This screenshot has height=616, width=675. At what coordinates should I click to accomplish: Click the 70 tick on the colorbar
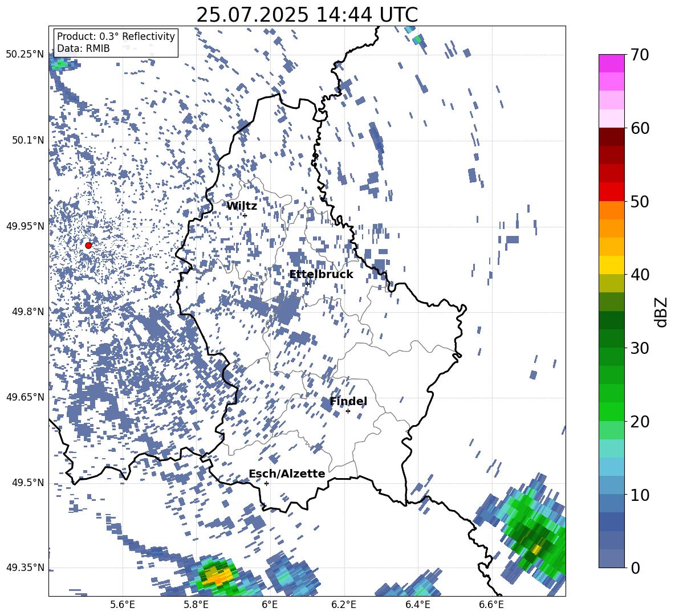click(x=639, y=55)
